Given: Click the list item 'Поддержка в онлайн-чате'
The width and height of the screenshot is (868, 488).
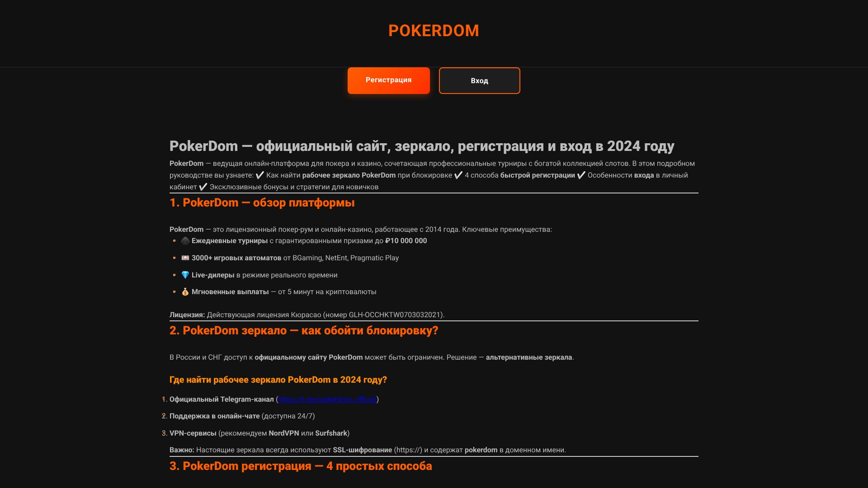Looking at the screenshot, I should (215, 416).
